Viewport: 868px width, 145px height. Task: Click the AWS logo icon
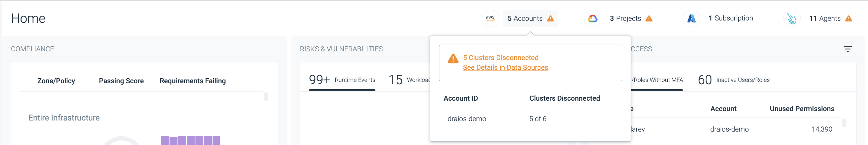490,18
